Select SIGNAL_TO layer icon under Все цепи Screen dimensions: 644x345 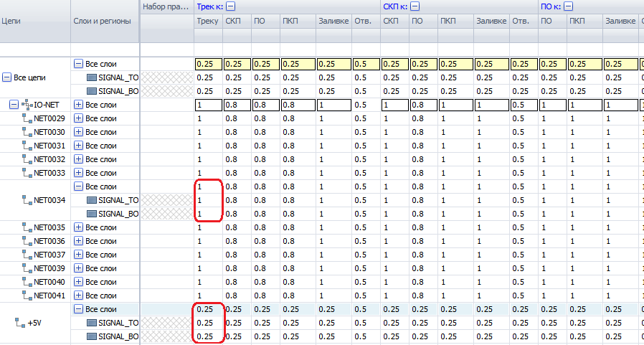click(x=91, y=77)
